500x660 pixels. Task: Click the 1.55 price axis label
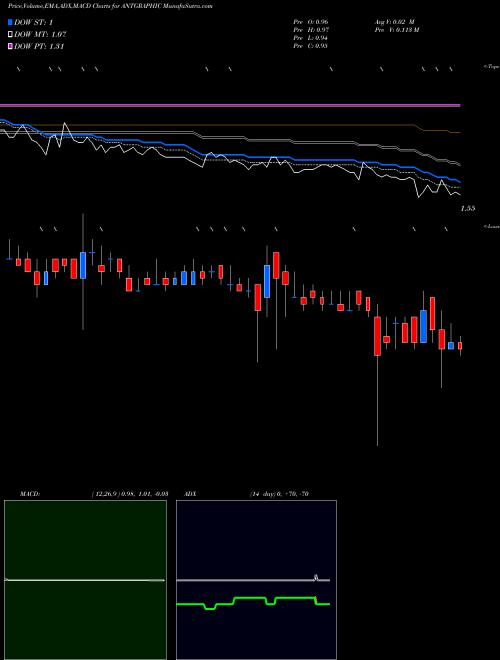[x=468, y=208]
